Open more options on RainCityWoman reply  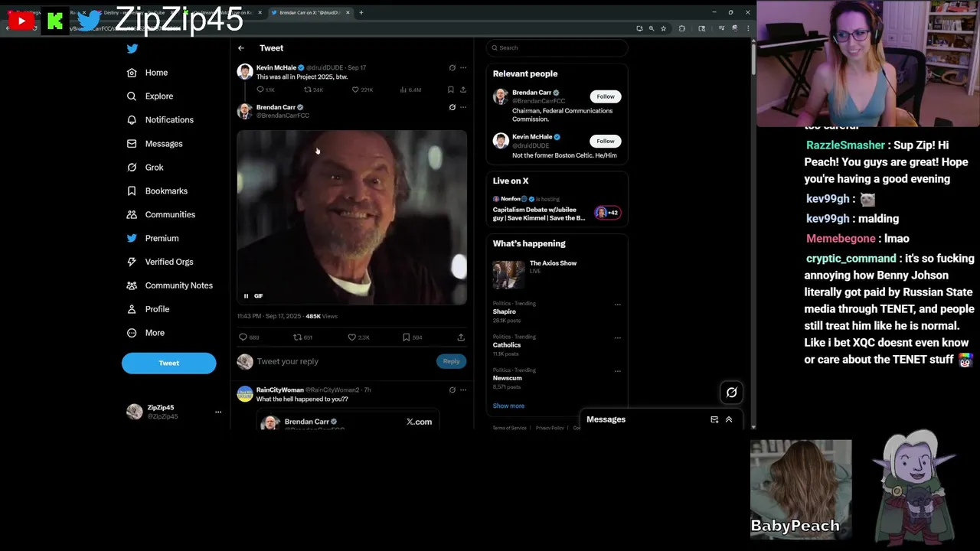coord(463,390)
